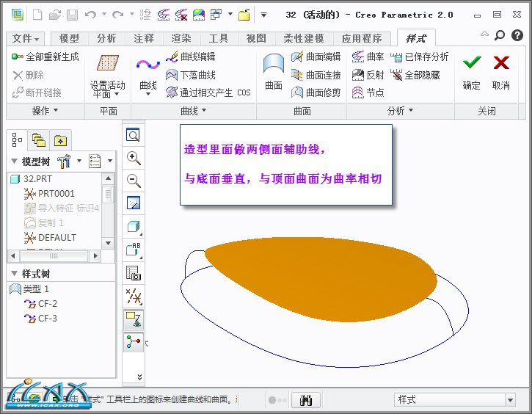Toggle the datum display filters icon
Viewport: 532px width, 414px height.
(x=134, y=296)
